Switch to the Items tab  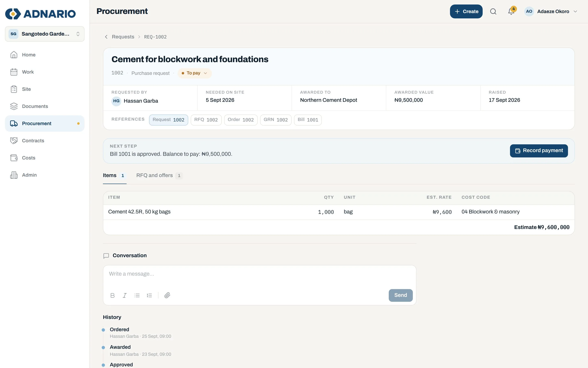115,175
